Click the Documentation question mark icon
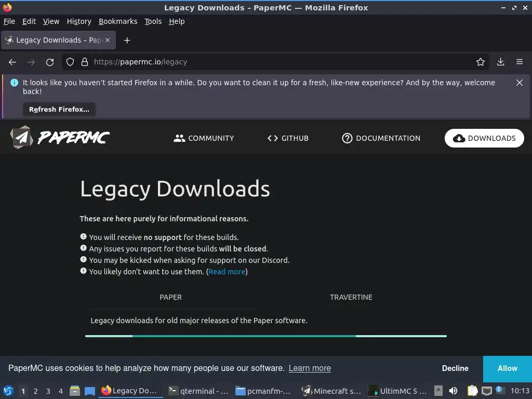The width and height of the screenshot is (532, 399). [x=347, y=138]
